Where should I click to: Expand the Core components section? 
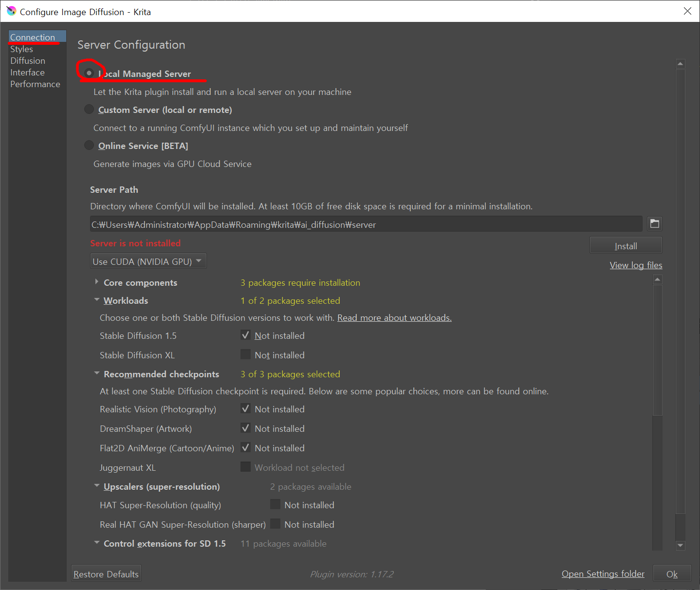click(x=97, y=282)
